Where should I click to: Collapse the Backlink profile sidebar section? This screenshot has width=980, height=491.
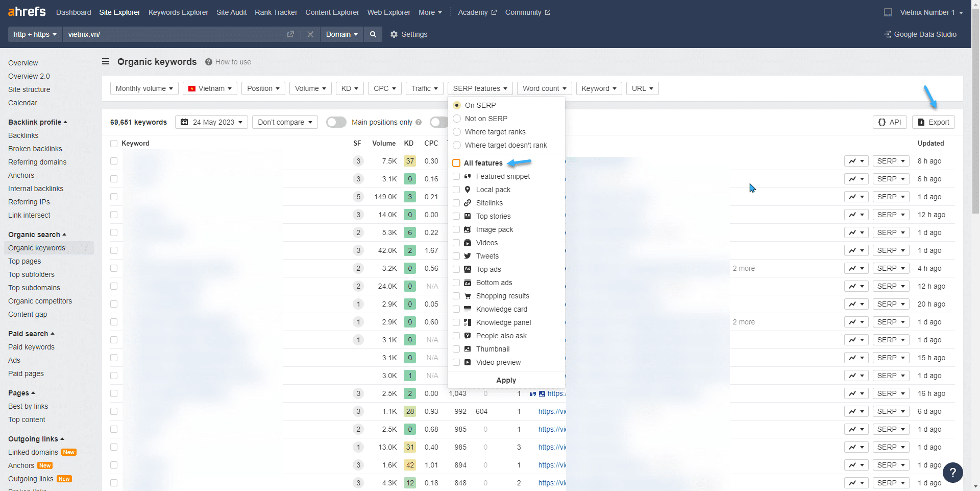click(x=38, y=122)
